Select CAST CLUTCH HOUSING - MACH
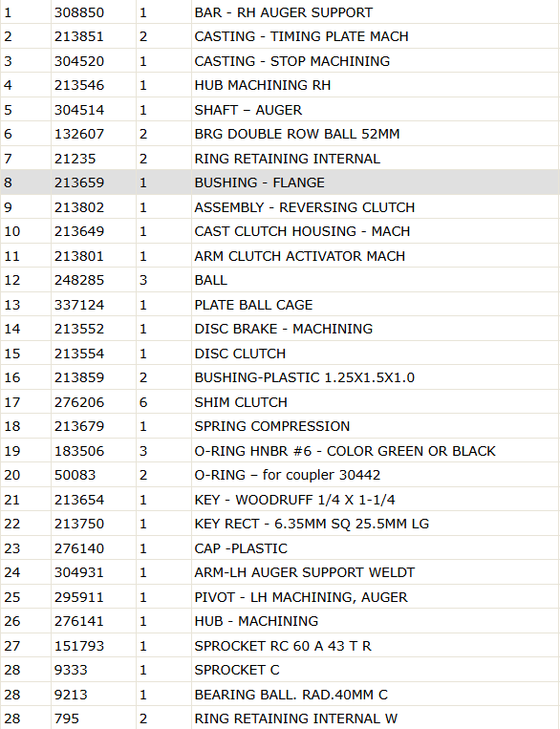Viewport: 560px width, 729px height. pyautogui.click(x=302, y=231)
